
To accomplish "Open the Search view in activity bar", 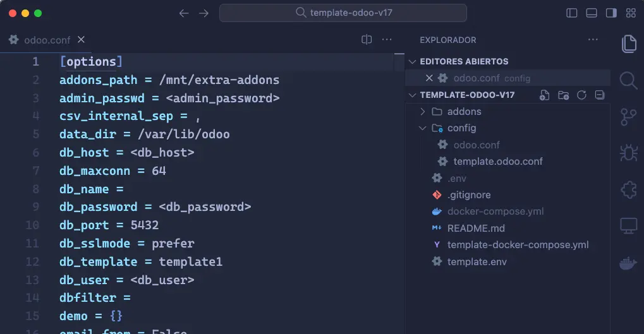I will [628, 80].
